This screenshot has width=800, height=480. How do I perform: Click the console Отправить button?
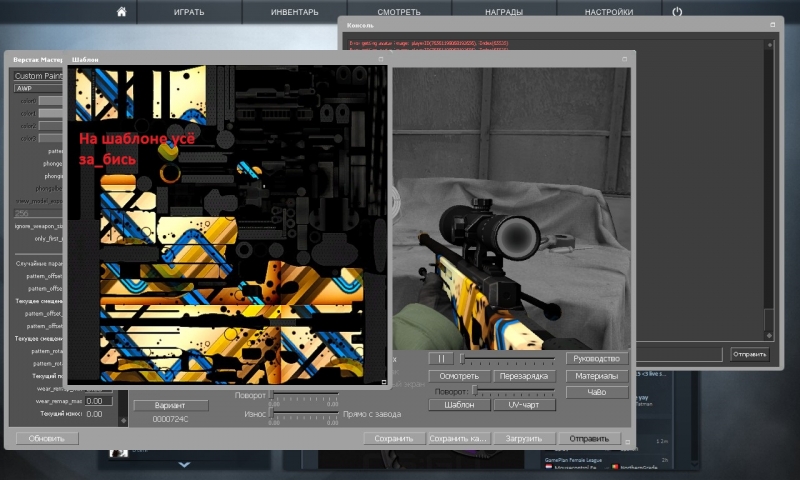click(x=749, y=354)
